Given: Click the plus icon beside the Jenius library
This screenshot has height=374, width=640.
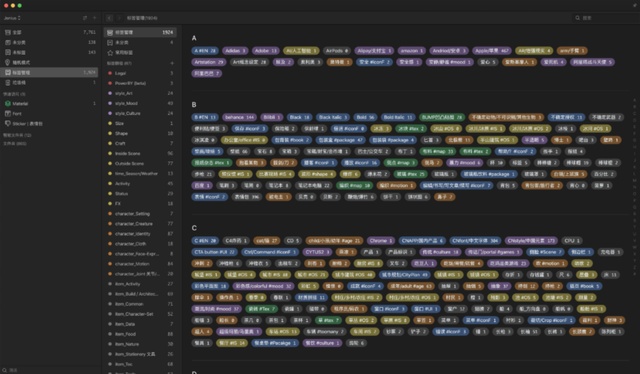Looking at the screenshot, I should pyautogui.click(x=95, y=18).
